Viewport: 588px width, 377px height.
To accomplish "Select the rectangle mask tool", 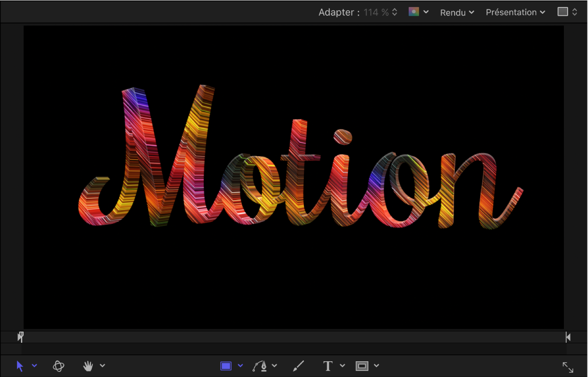I will coord(362,366).
